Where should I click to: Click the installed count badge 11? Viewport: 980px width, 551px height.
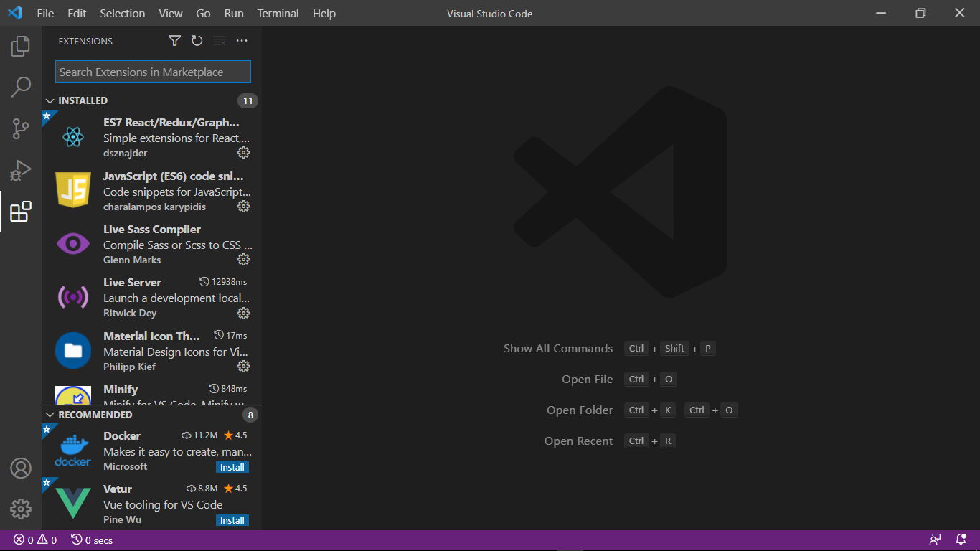[248, 100]
